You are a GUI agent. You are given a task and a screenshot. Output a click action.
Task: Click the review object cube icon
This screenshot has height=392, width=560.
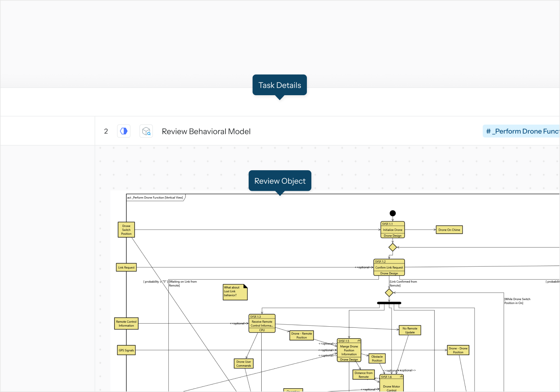(146, 131)
